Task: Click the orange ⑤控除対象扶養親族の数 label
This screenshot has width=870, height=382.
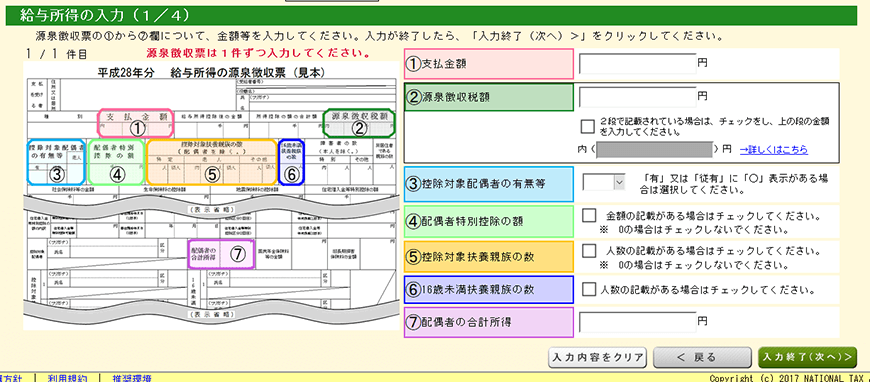Action: point(488,257)
